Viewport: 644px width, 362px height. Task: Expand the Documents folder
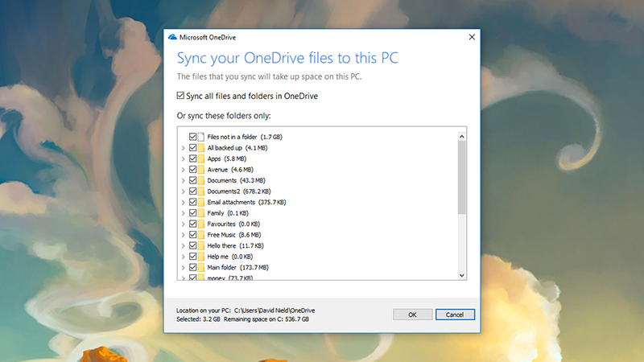point(184,180)
